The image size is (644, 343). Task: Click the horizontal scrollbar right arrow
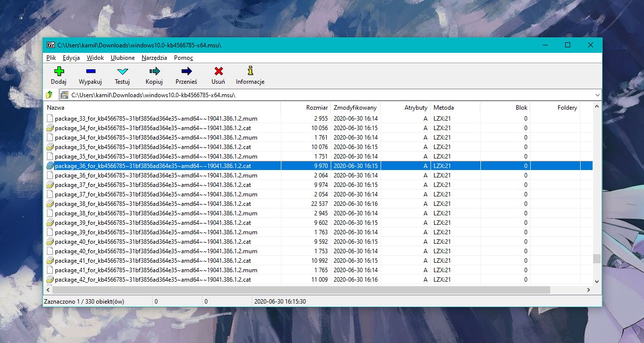pos(588,290)
